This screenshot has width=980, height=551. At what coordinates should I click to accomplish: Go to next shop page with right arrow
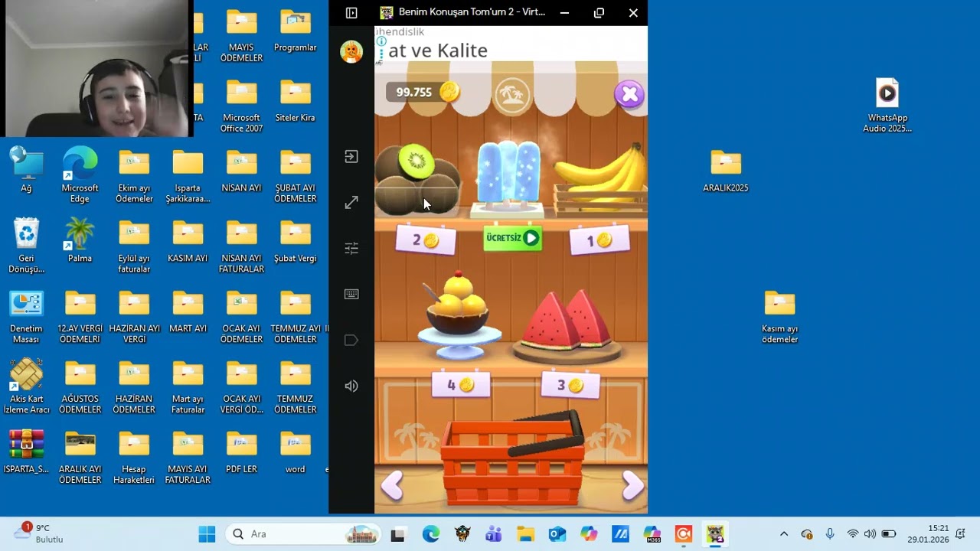[x=632, y=485]
